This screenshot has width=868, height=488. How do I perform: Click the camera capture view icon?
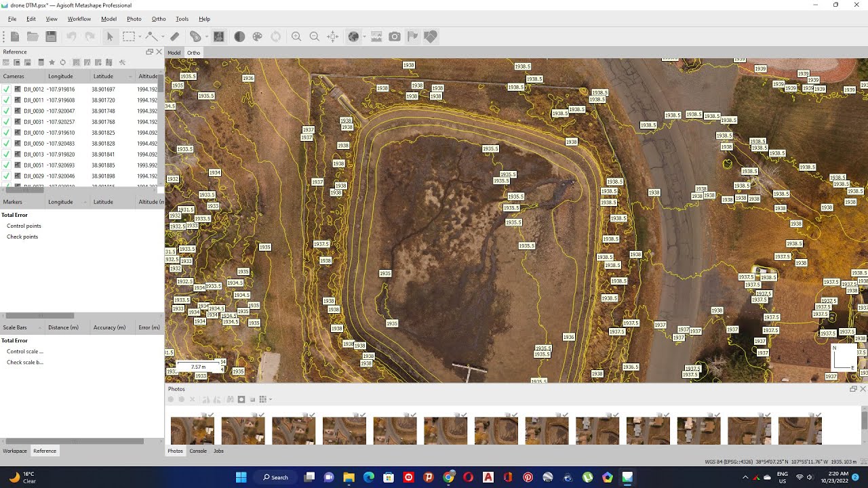point(395,37)
